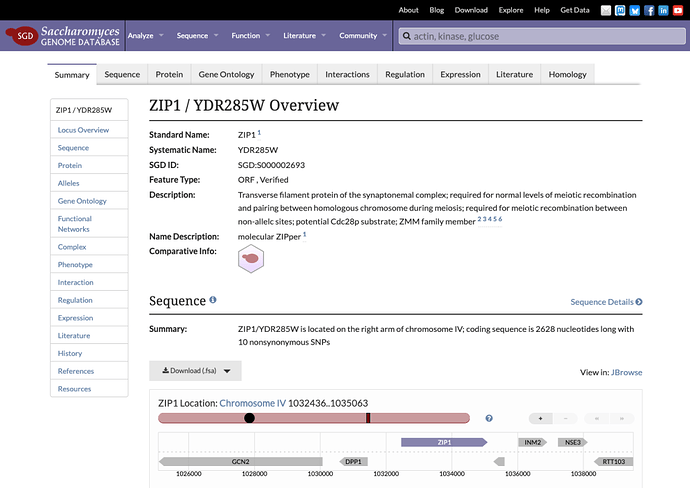The width and height of the screenshot is (690, 488).
Task: Switch to the Phenotype tab
Action: (x=290, y=74)
